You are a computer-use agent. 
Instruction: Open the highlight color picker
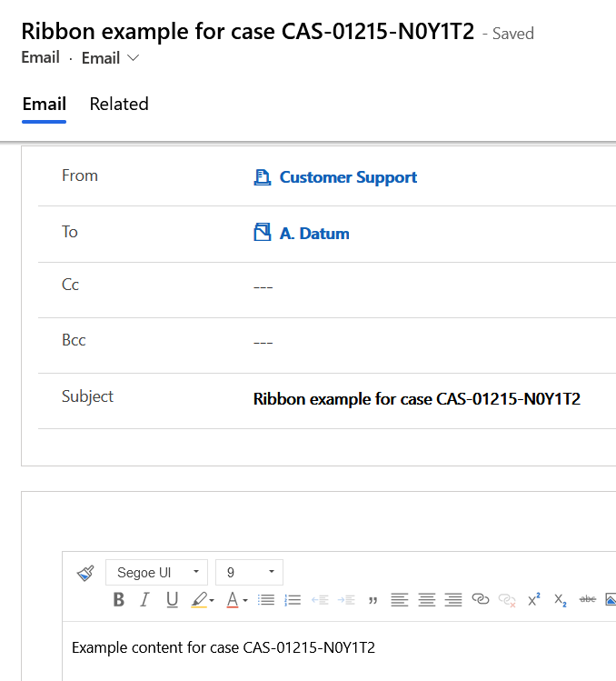click(203, 600)
